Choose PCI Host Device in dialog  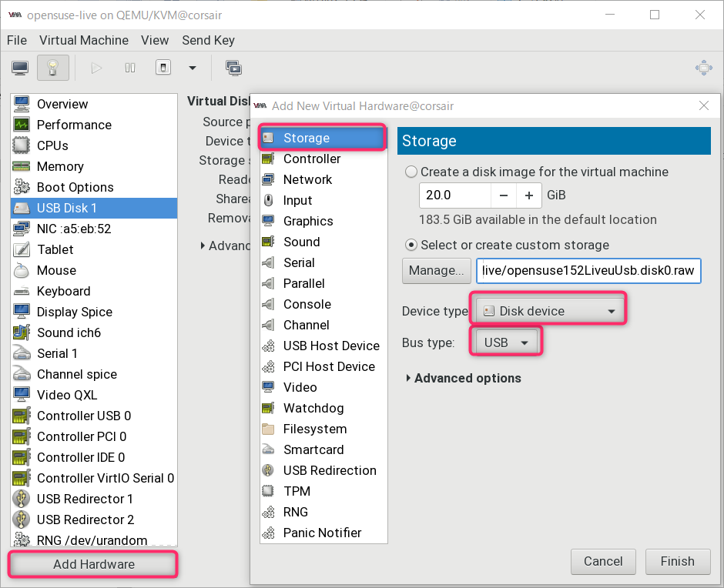[323, 366]
